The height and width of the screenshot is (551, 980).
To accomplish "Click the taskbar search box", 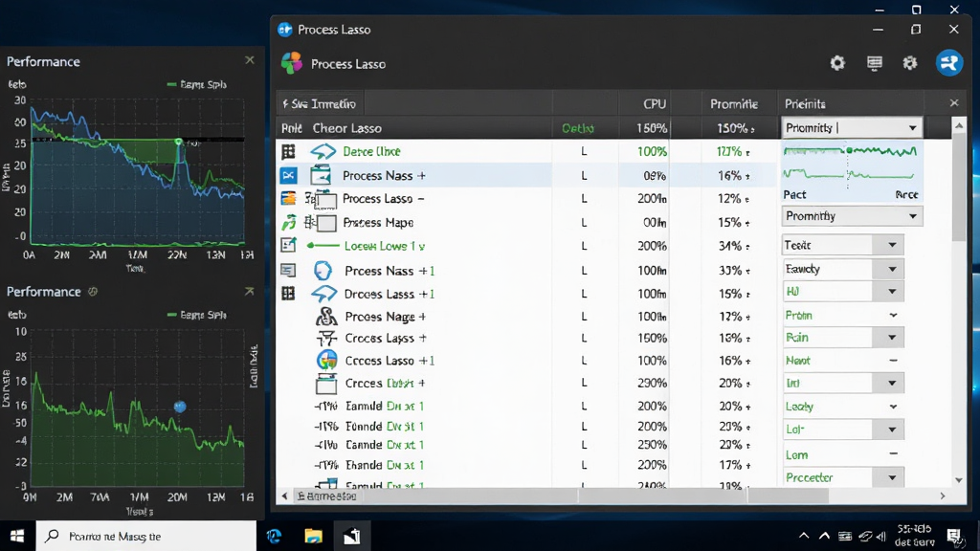I will tap(146, 536).
